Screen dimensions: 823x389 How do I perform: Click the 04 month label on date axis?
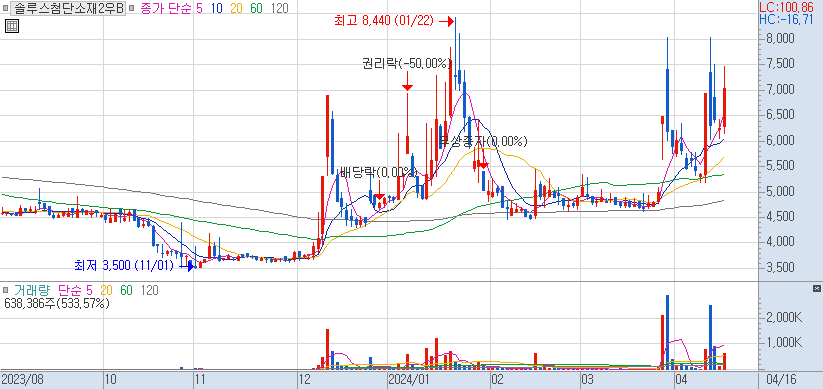pyautogui.click(x=681, y=379)
